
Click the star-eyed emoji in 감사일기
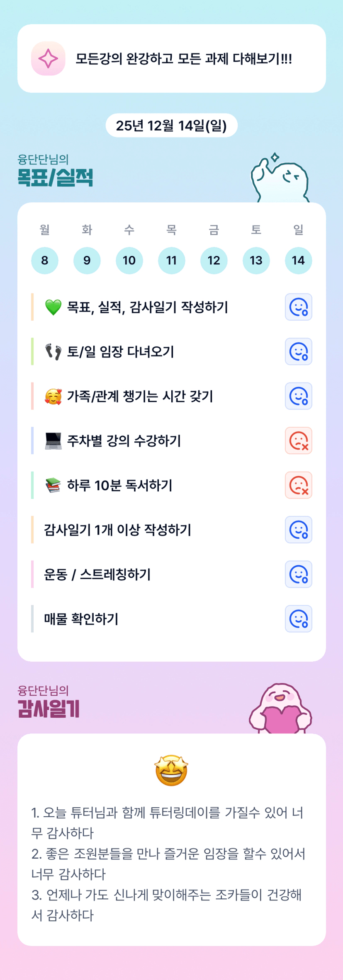coord(171,770)
